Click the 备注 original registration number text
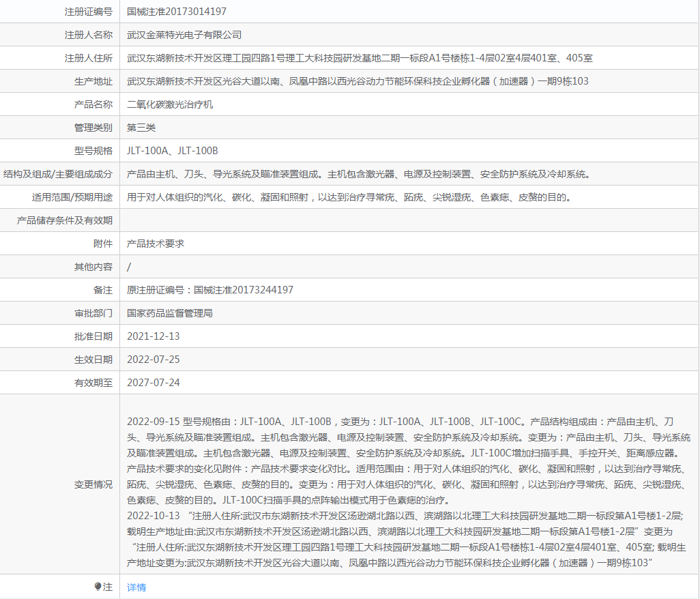The height and width of the screenshot is (599, 700). [210, 290]
